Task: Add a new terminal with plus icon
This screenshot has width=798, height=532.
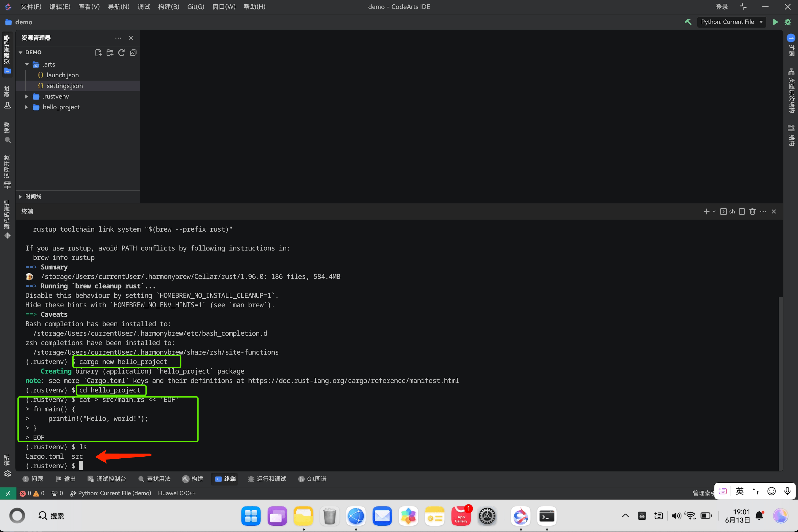Action: (706, 211)
